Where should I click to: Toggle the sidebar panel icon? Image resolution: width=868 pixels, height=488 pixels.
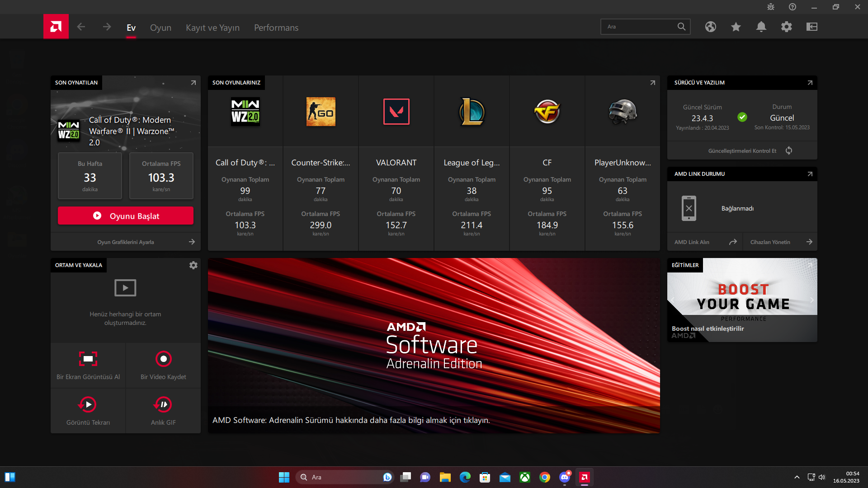click(812, 27)
